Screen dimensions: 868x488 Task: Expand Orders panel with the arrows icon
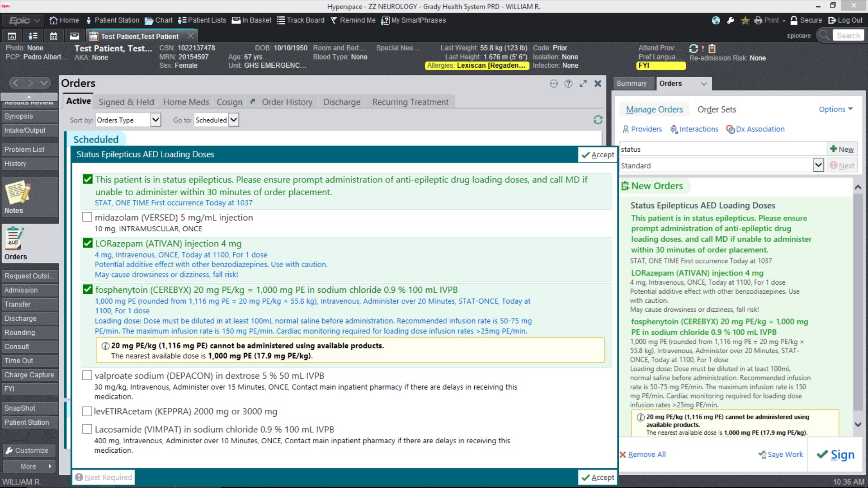point(583,84)
